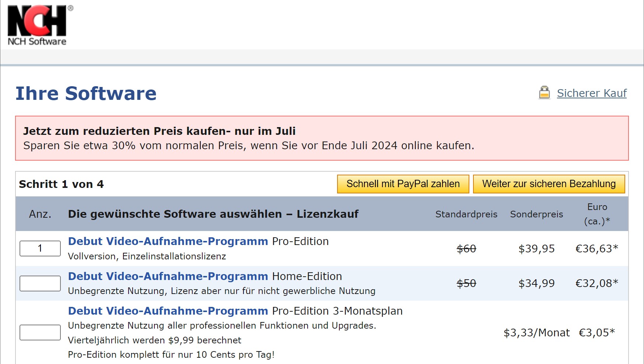Click 'Jetzt zum reduzierten Preis kaufen' headline
644x364 pixels.
(x=160, y=131)
